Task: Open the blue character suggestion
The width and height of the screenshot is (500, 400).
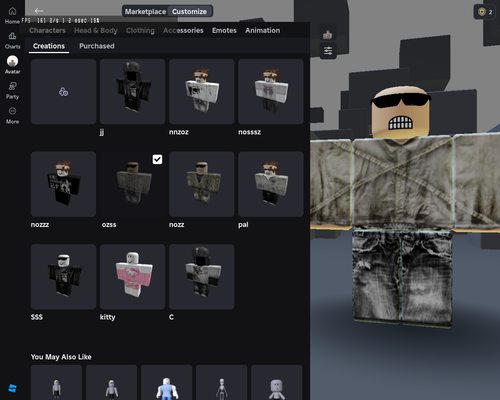Action: (166, 382)
